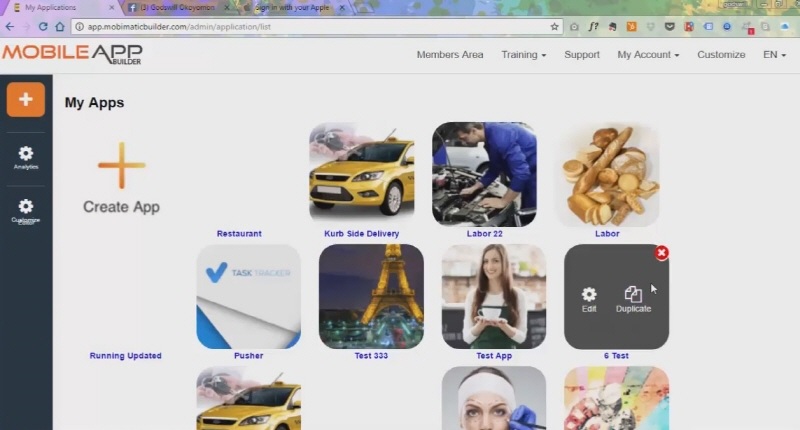Switch to the Facebook Godswill Okoyomon tab
800x430 pixels.
click(x=179, y=8)
